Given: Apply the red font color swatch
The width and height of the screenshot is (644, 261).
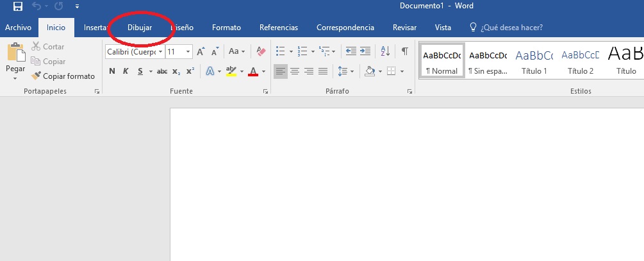Looking at the screenshot, I should point(253,71).
